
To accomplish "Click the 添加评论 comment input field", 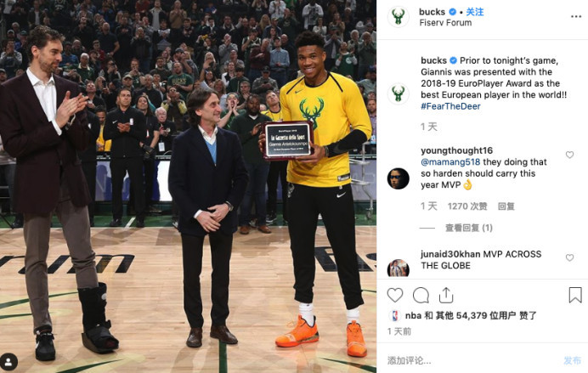I will click(472, 360).
